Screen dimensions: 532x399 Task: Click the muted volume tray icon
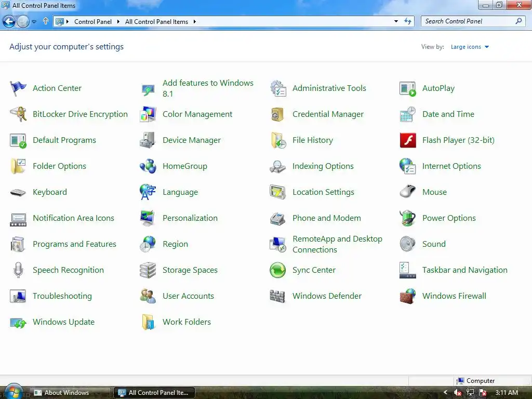(458, 393)
